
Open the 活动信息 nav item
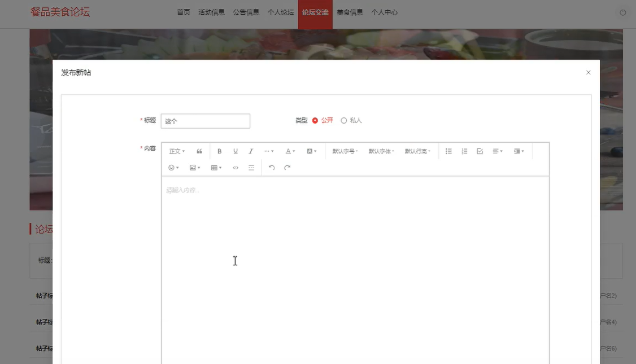click(211, 12)
